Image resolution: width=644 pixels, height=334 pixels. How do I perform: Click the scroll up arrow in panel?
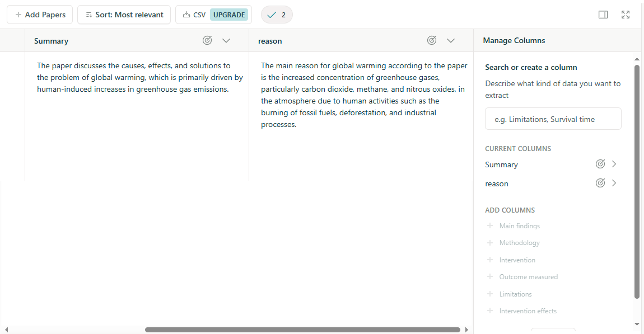coord(637,59)
